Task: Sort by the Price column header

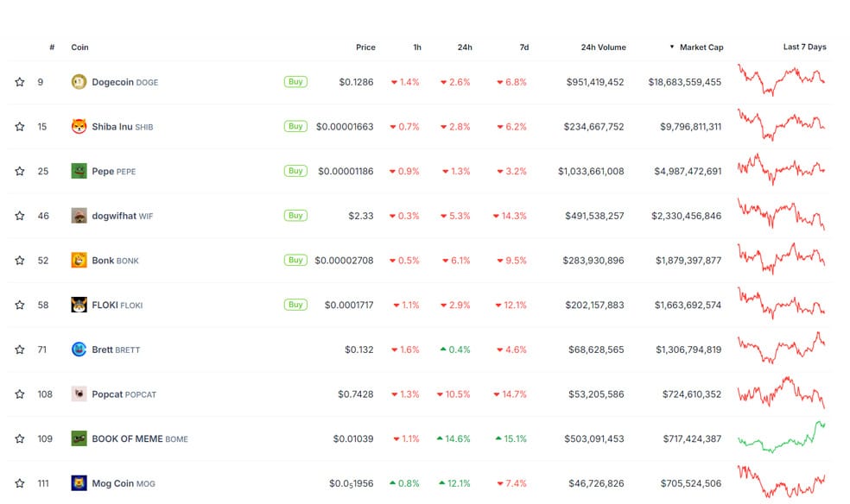Action: (365, 47)
